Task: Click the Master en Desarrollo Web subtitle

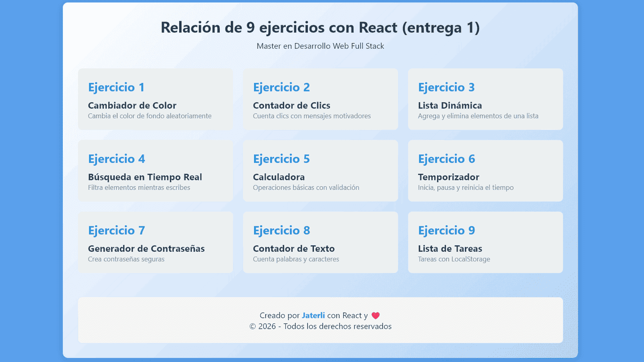Action: click(x=320, y=46)
